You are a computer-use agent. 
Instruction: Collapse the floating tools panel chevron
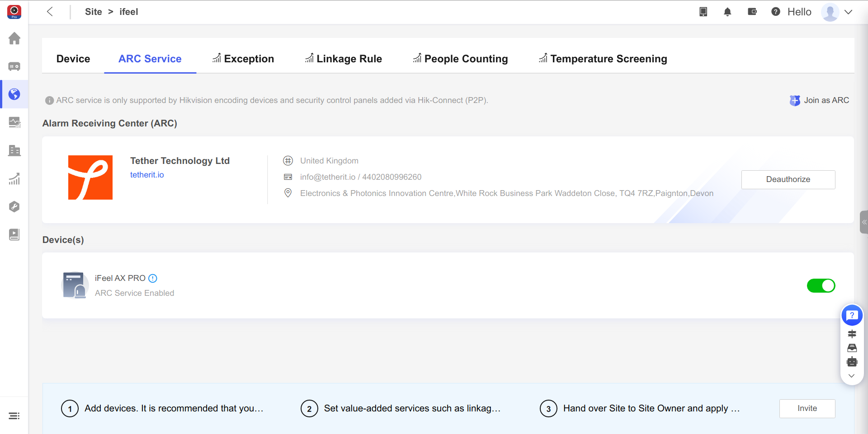[x=852, y=376]
